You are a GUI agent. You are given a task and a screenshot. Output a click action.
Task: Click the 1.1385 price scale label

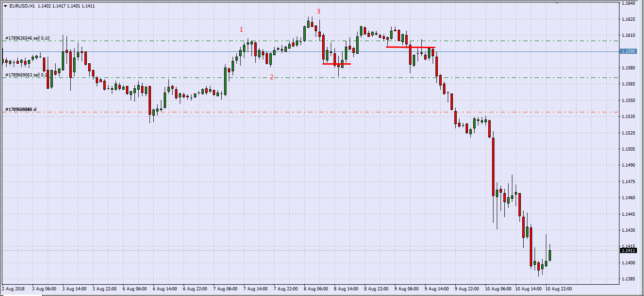628,279
